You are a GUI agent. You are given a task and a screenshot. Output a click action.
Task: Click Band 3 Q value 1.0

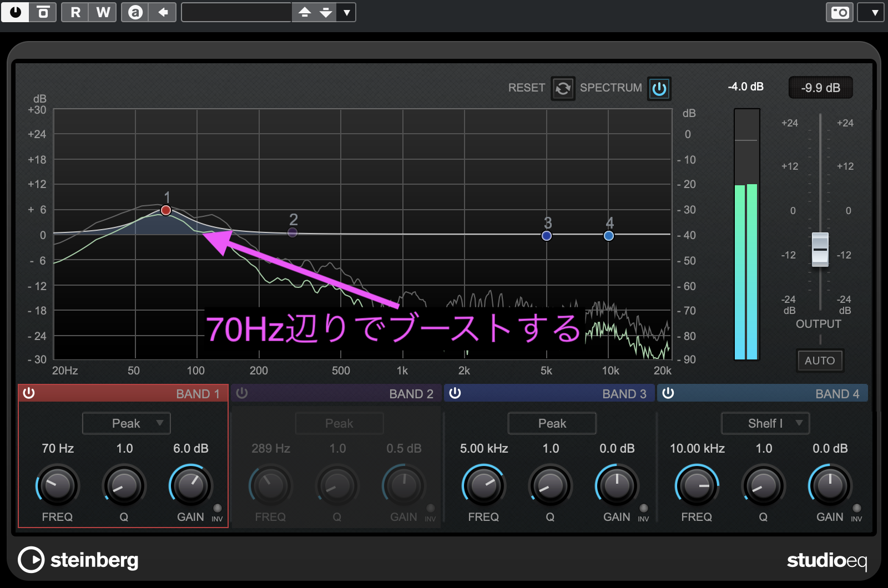click(551, 448)
